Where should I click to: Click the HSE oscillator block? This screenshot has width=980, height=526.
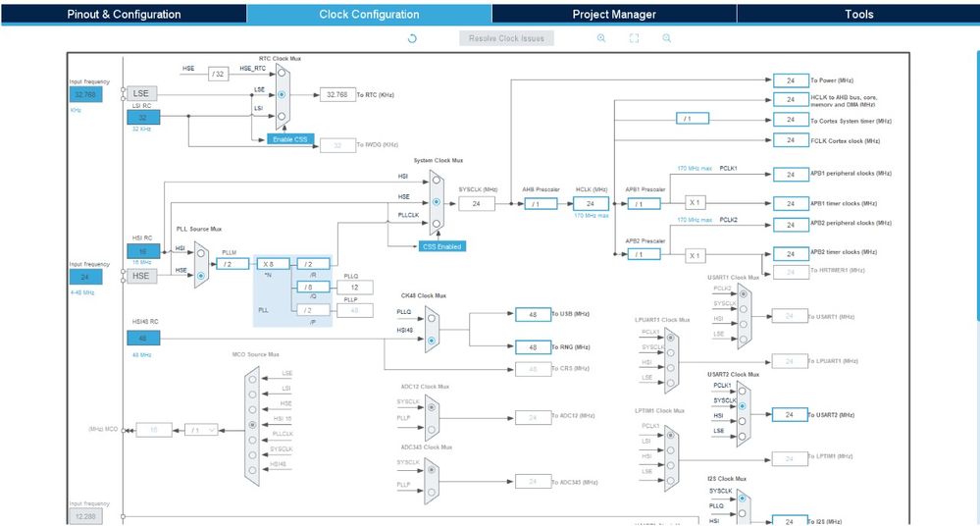pos(141,276)
